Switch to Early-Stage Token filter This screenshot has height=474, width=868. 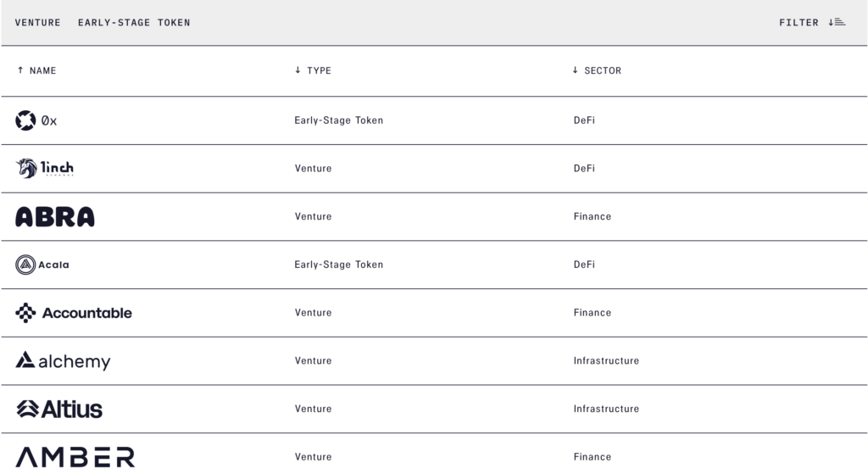click(x=134, y=23)
